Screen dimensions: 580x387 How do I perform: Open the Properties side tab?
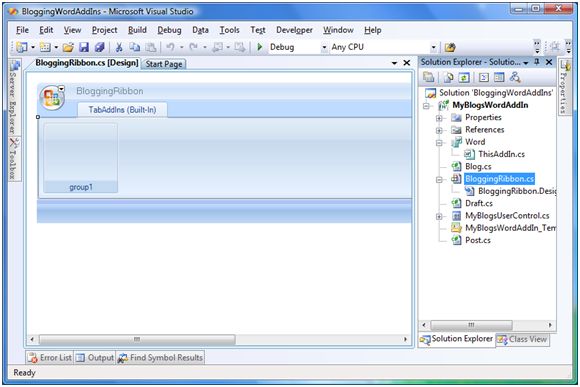pos(564,87)
